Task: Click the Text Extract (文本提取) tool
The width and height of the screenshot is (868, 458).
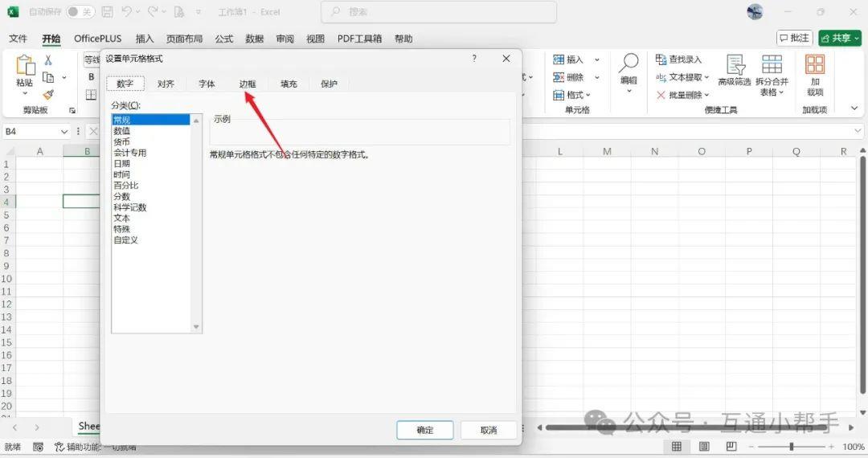Action: point(682,77)
